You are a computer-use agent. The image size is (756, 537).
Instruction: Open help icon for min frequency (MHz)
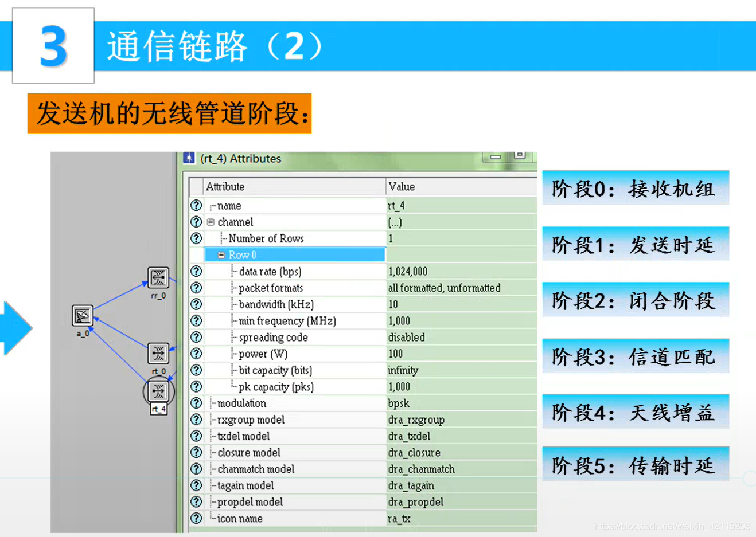[x=196, y=320]
